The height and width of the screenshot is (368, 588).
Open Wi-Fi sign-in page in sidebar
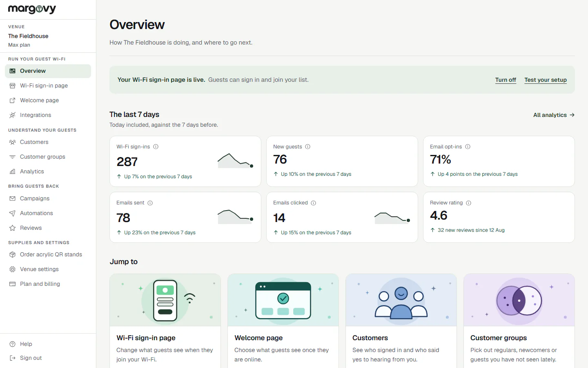click(x=48, y=85)
